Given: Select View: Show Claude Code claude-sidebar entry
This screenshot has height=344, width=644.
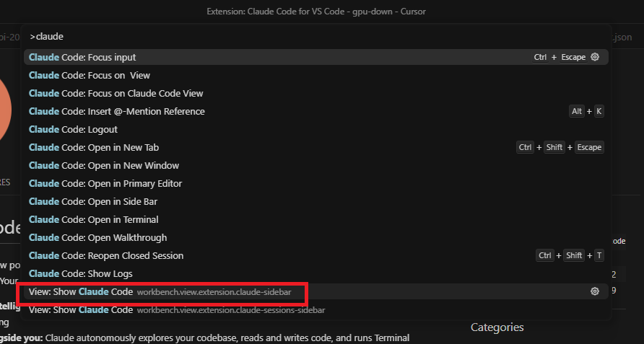Looking at the screenshot, I should (x=316, y=292).
